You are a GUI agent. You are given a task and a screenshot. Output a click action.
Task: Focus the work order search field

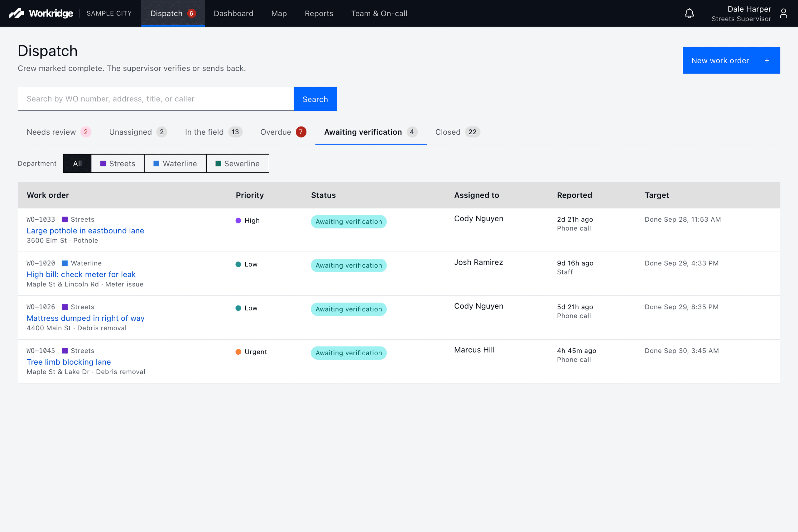(x=156, y=99)
